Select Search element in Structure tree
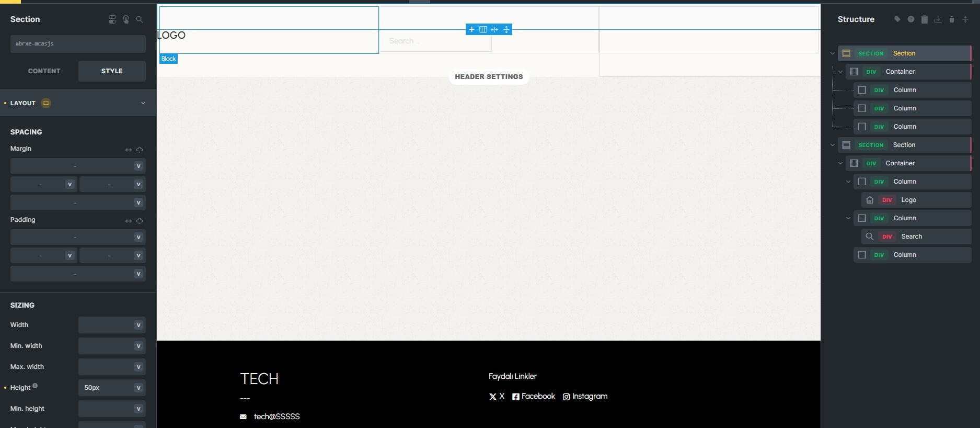Image resolution: width=980 pixels, height=428 pixels. pos(916,236)
